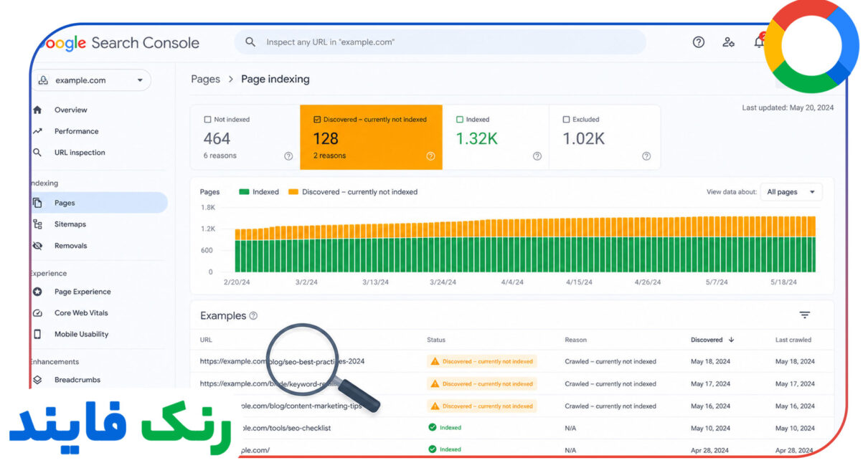The height and width of the screenshot is (473, 868).
Task: Click the '2 reasons' text
Action: 329,156
